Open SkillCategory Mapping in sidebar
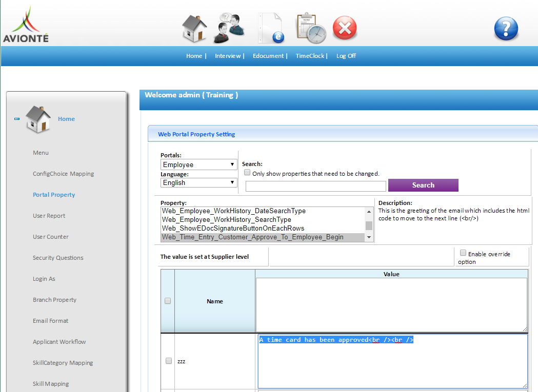538x392 pixels. [x=63, y=363]
